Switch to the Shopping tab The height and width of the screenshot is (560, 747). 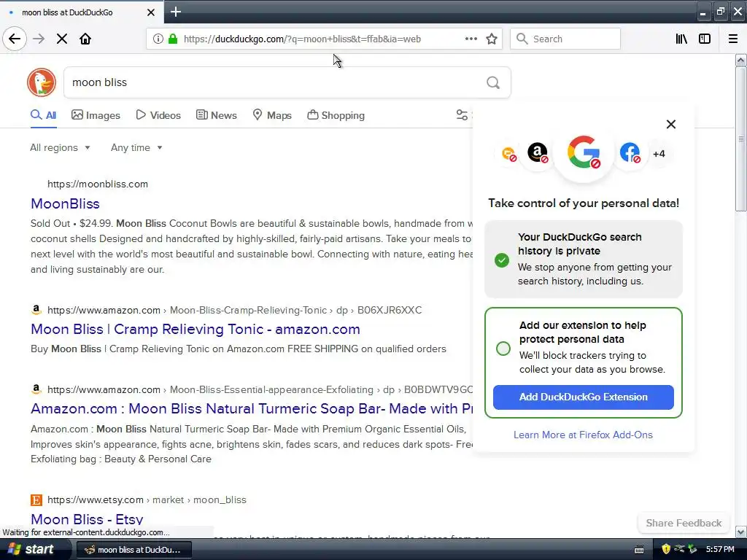(336, 115)
